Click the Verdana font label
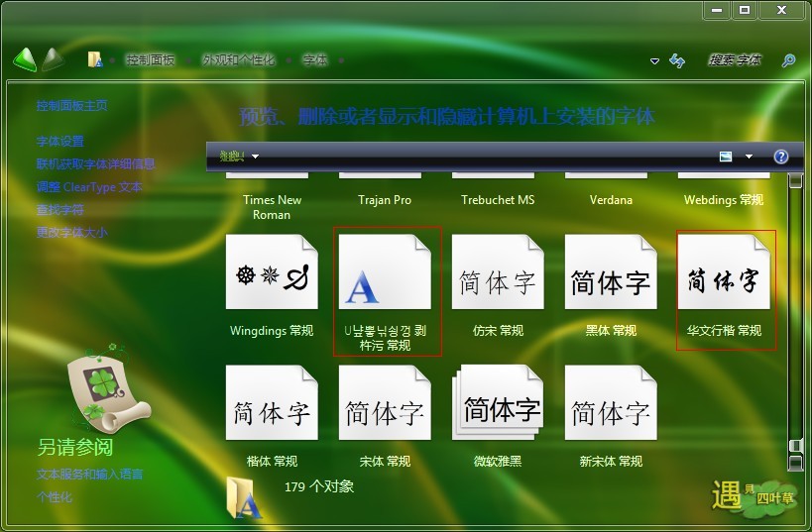 [x=611, y=200]
